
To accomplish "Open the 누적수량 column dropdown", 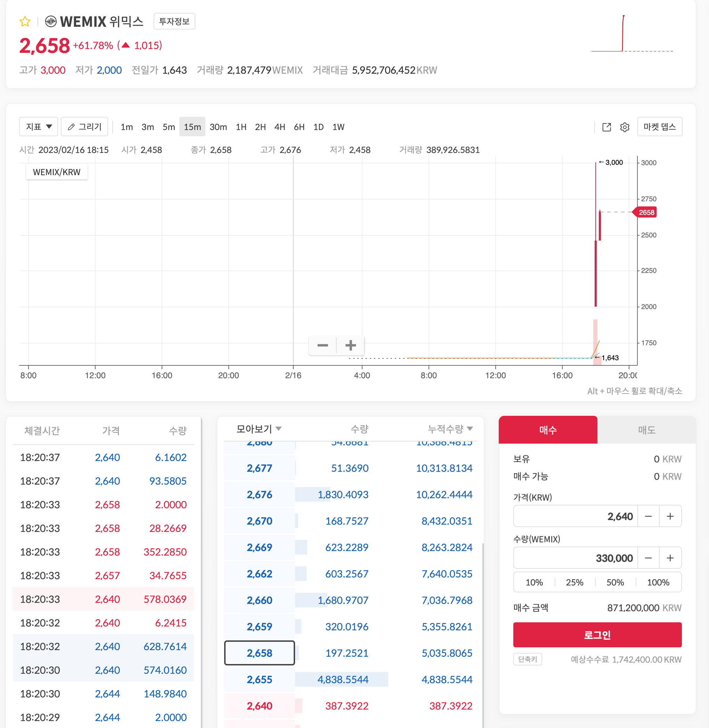I will coord(450,429).
